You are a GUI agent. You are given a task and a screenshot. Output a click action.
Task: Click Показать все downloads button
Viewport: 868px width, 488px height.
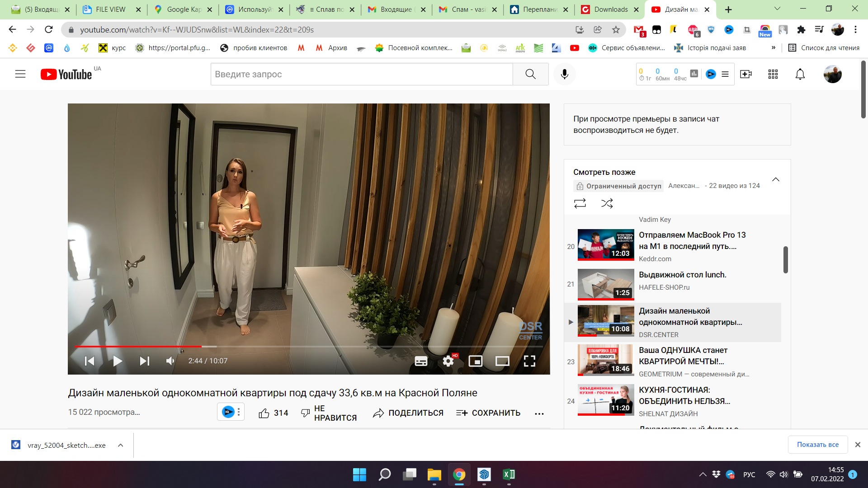coord(818,445)
